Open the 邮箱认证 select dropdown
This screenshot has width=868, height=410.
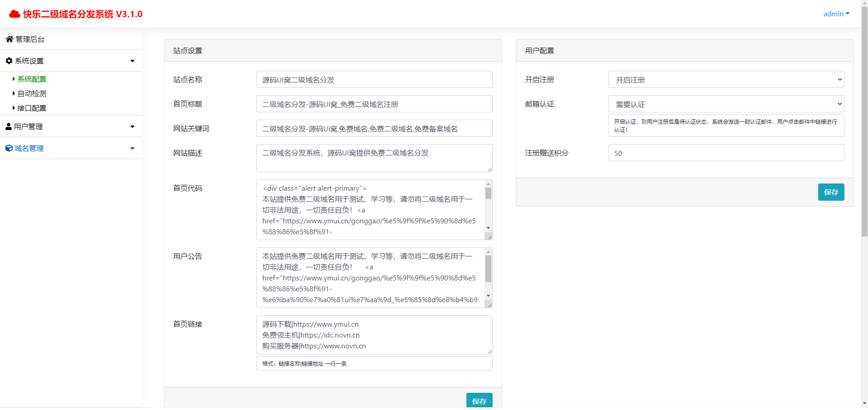tap(726, 104)
